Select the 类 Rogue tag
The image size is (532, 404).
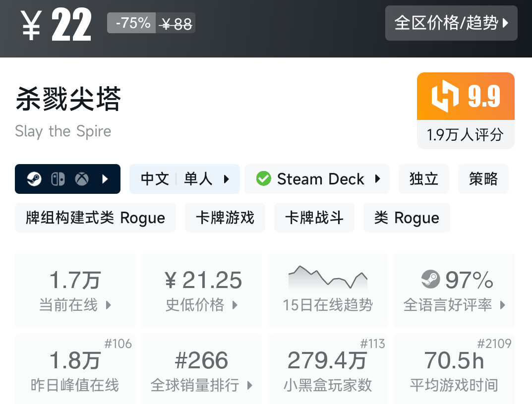(407, 218)
